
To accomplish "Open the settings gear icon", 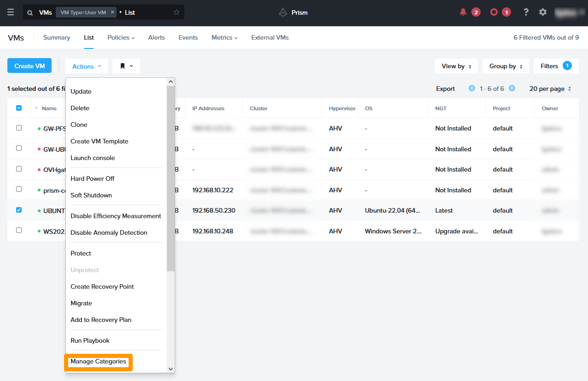I will pos(543,12).
